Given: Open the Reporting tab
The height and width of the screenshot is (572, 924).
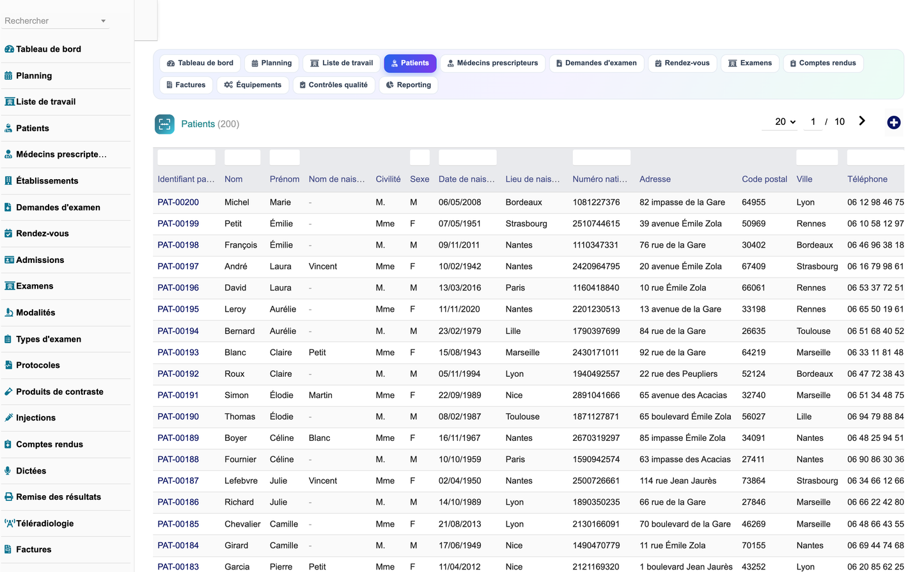Looking at the screenshot, I should click(409, 85).
